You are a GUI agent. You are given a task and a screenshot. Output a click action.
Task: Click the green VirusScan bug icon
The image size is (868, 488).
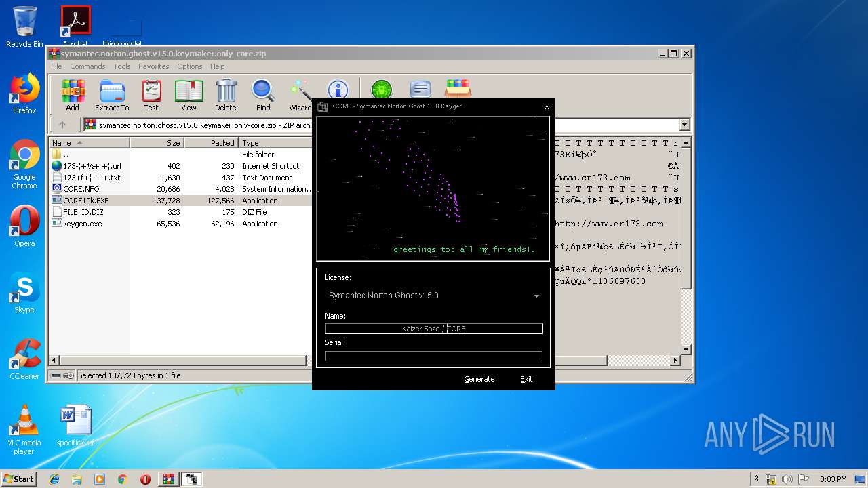click(382, 89)
